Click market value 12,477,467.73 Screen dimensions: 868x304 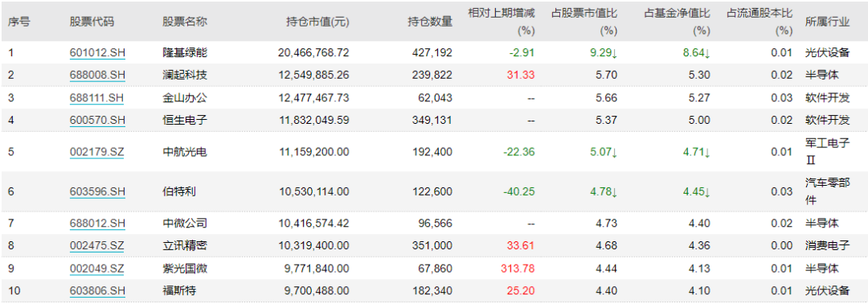313,98
